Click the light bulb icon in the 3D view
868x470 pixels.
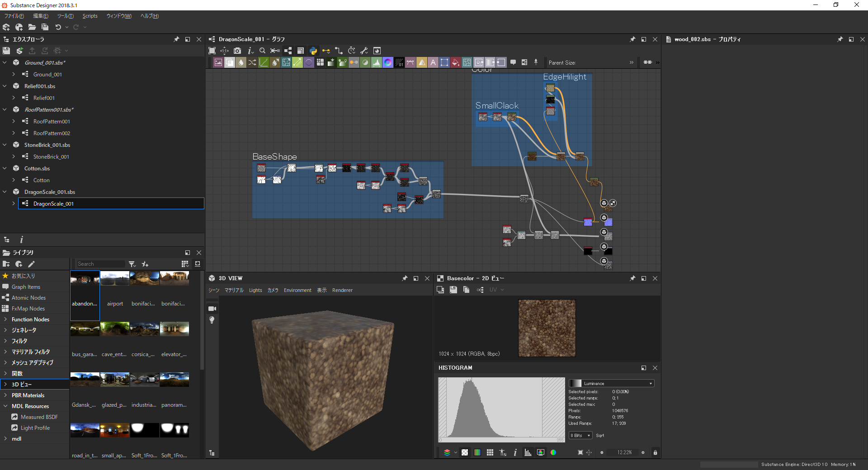pyautogui.click(x=212, y=320)
